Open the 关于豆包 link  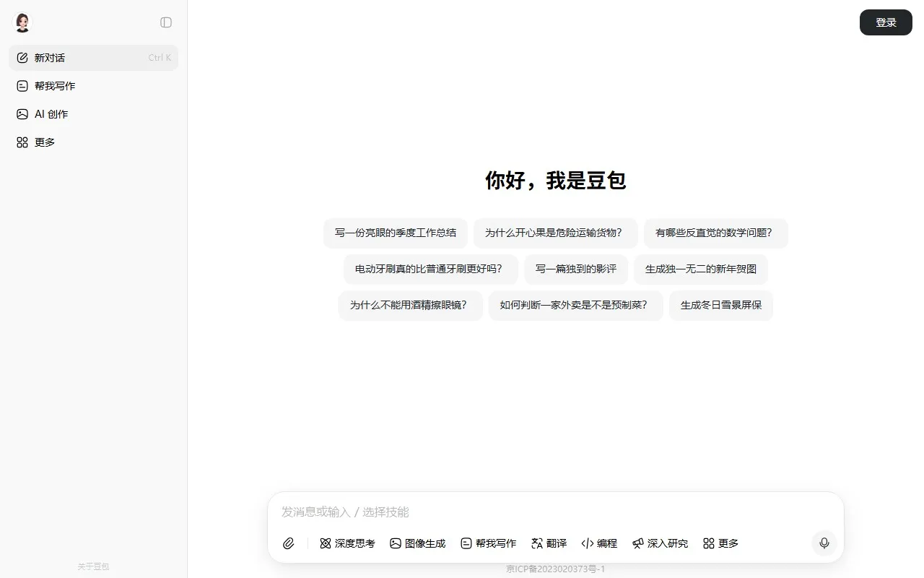click(93, 566)
